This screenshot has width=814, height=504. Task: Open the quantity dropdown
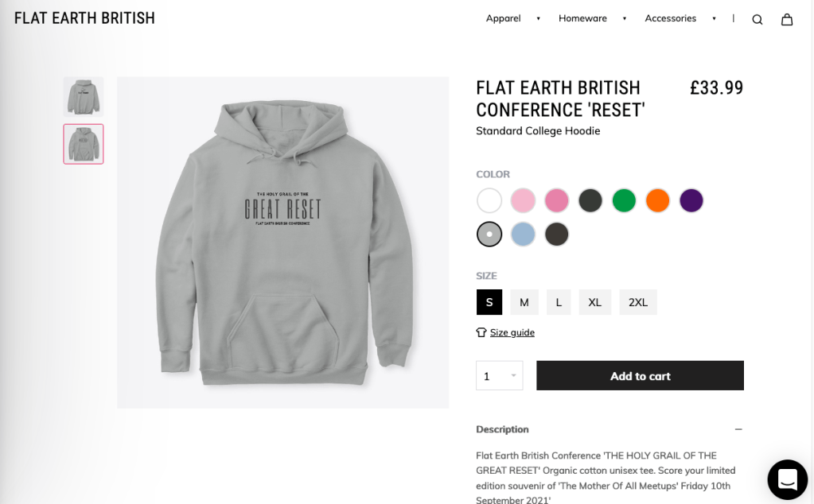[x=499, y=376]
